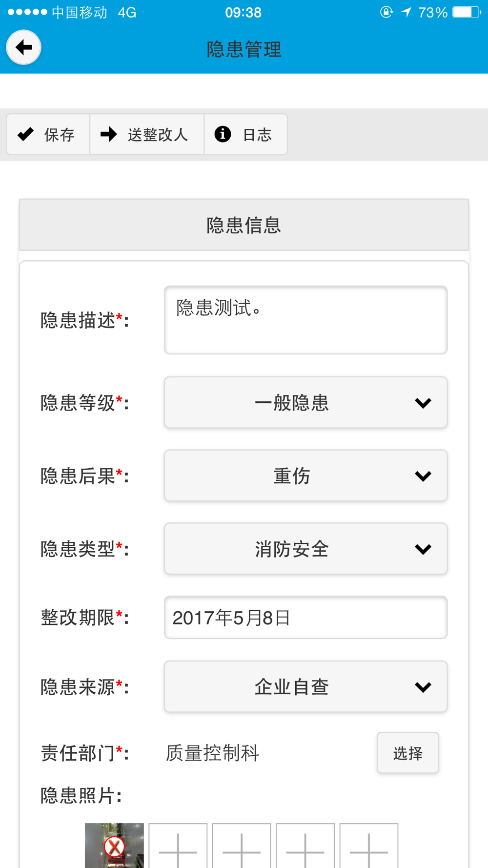The width and height of the screenshot is (488, 868).
Task: Click the 整改期限 date field
Action: [306, 618]
